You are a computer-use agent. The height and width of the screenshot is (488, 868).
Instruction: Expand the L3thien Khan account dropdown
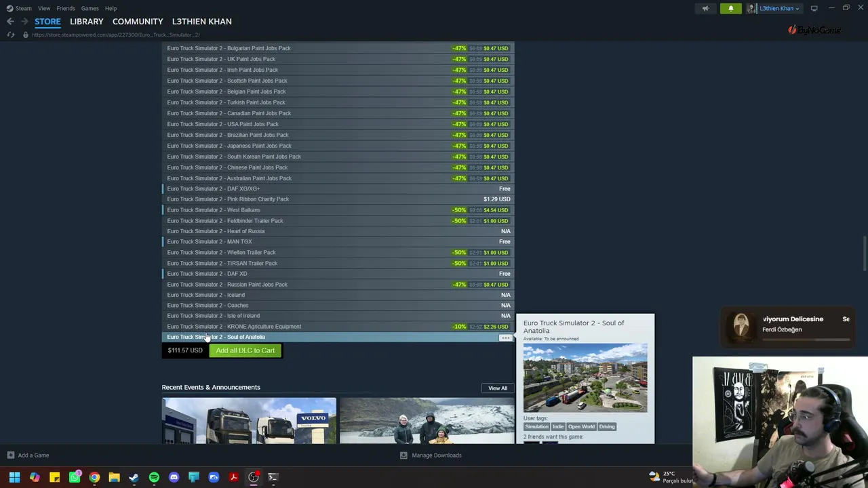[797, 9]
